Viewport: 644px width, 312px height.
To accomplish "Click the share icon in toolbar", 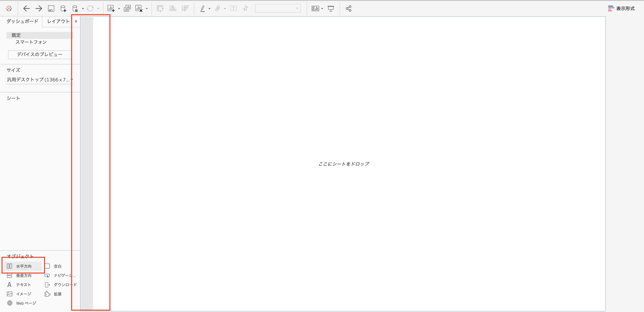I will pos(349,8).
